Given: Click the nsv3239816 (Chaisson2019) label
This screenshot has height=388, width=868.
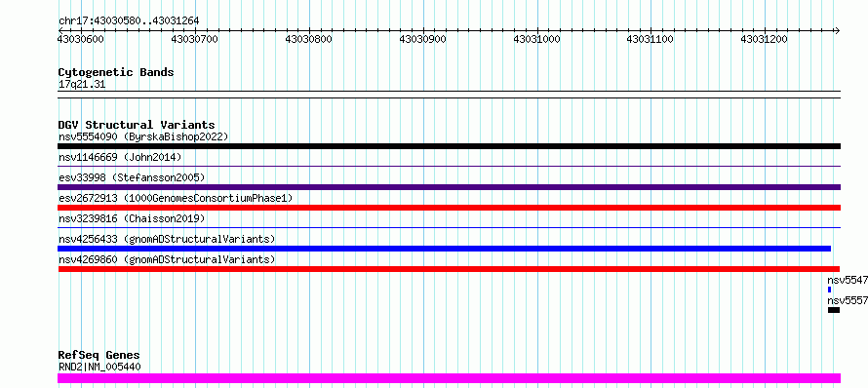Looking at the screenshot, I should [132, 218].
